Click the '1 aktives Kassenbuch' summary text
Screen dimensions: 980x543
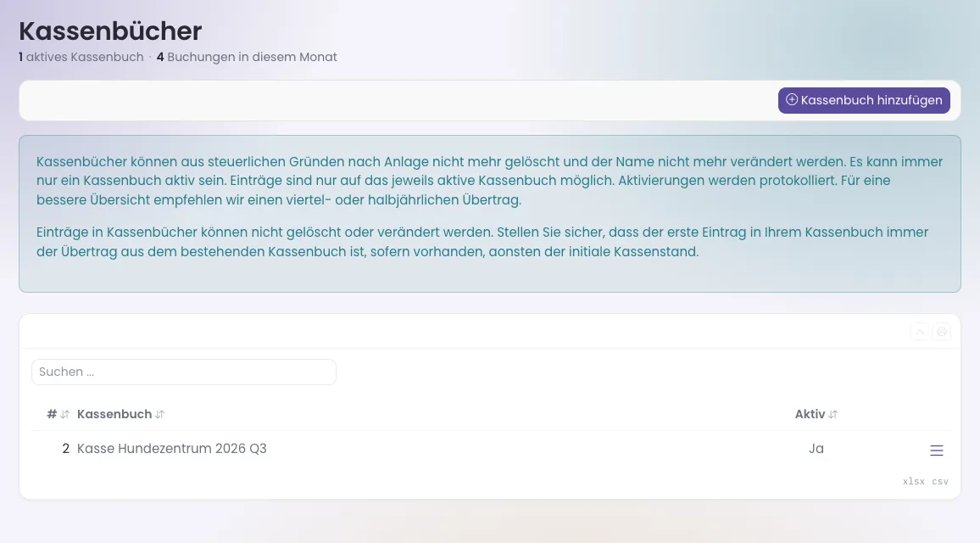point(81,57)
